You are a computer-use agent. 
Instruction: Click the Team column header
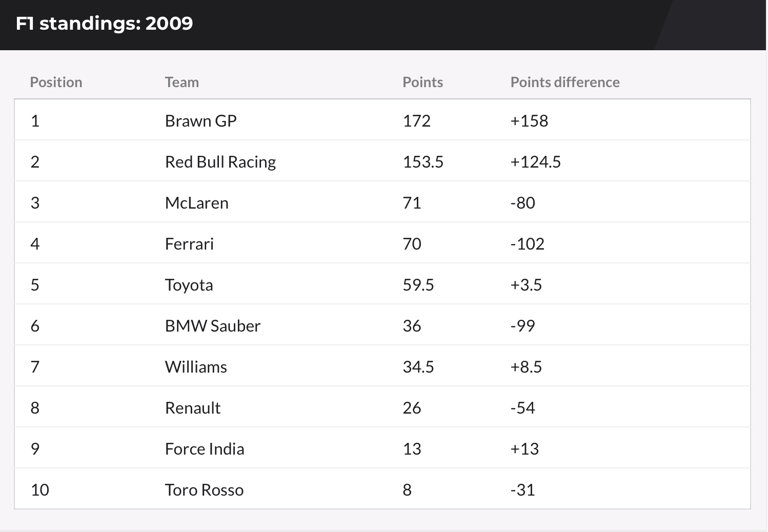click(181, 82)
